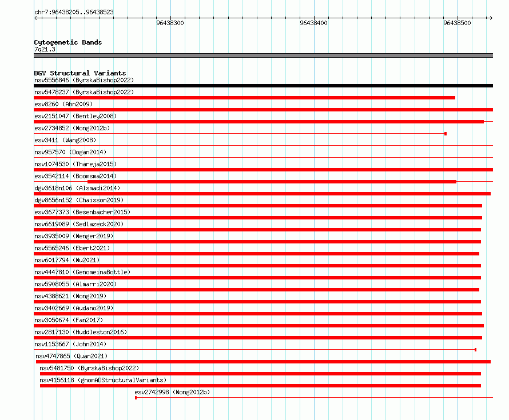Open variant nsv5556846 (ByrskaBishop2022)
Image resolution: width=509 pixels, height=420 pixels.
coord(84,80)
